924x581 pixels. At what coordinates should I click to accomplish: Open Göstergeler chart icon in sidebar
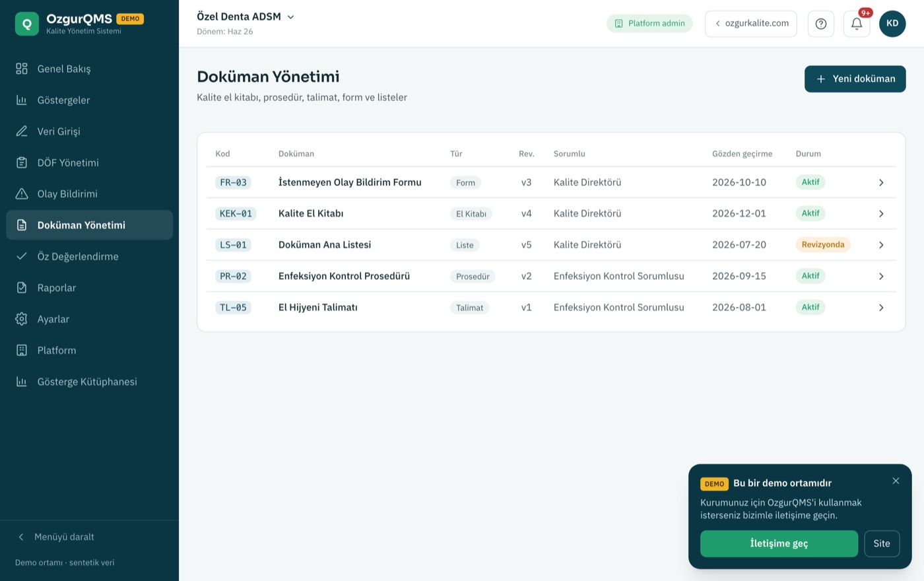[22, 100]
